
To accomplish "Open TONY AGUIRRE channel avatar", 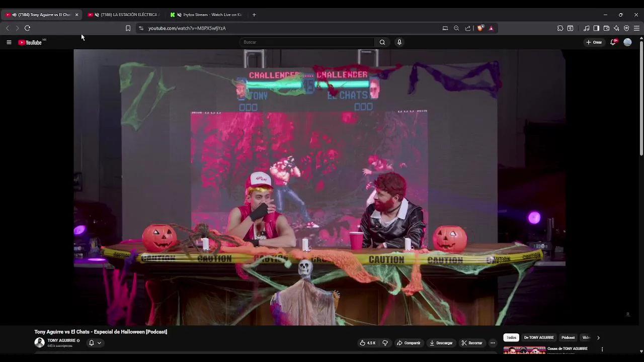I will point(39,343).
